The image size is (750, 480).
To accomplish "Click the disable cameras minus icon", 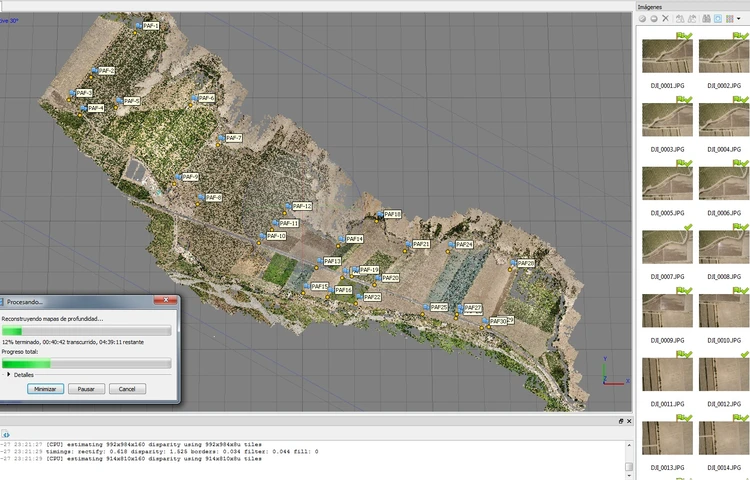I will tap(654, 19).
